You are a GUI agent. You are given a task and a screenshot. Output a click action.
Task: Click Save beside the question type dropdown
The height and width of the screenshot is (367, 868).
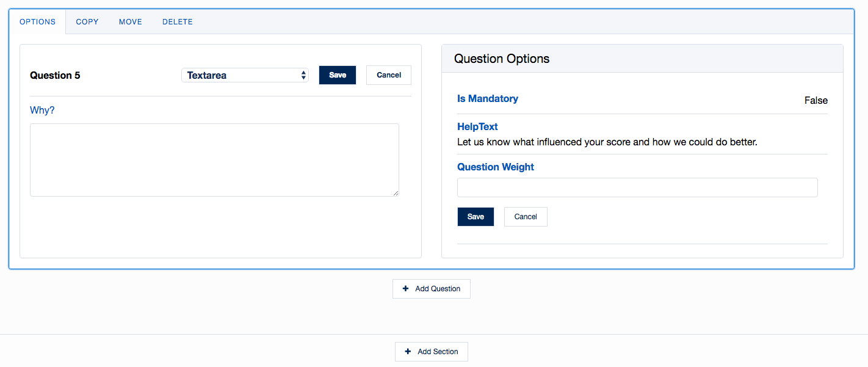[x=338, y=75]
